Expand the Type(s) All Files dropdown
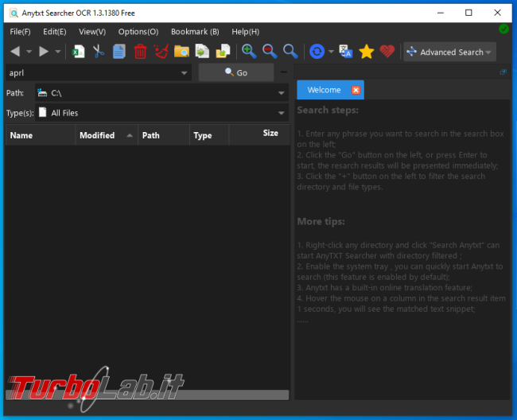 (281, 113)
